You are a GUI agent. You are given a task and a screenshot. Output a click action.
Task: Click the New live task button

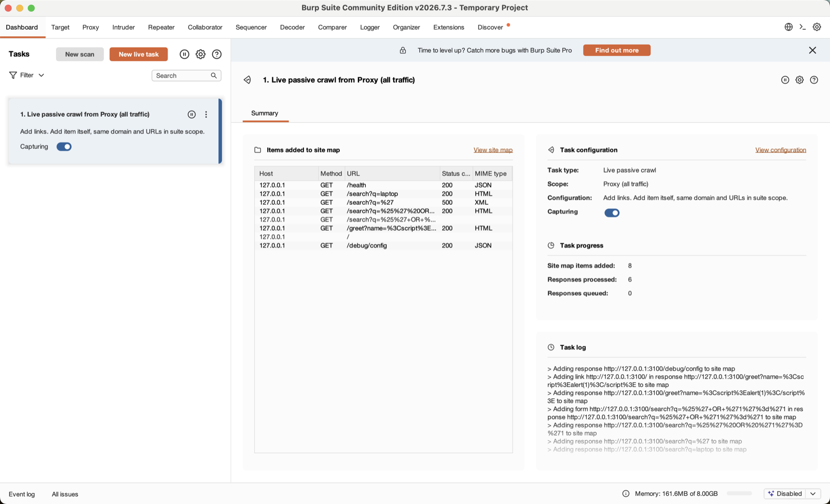point(139,54)
